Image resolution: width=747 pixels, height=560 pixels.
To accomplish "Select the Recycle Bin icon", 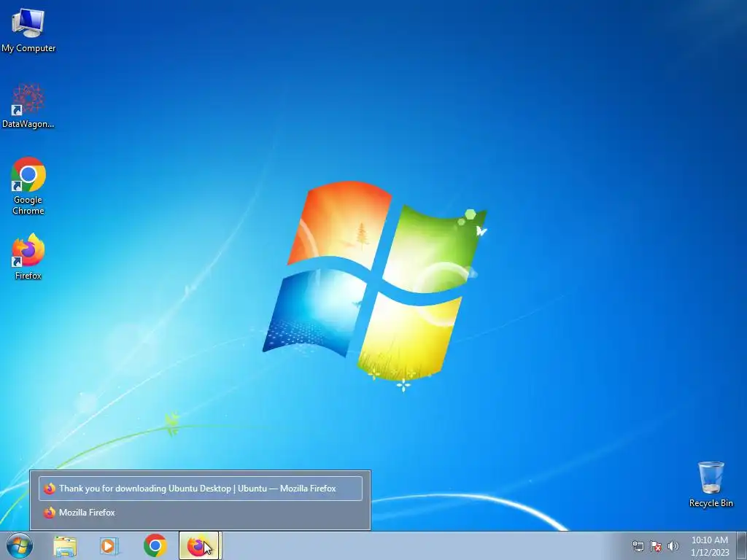I will pyautogui.click(x=711, y=484).
